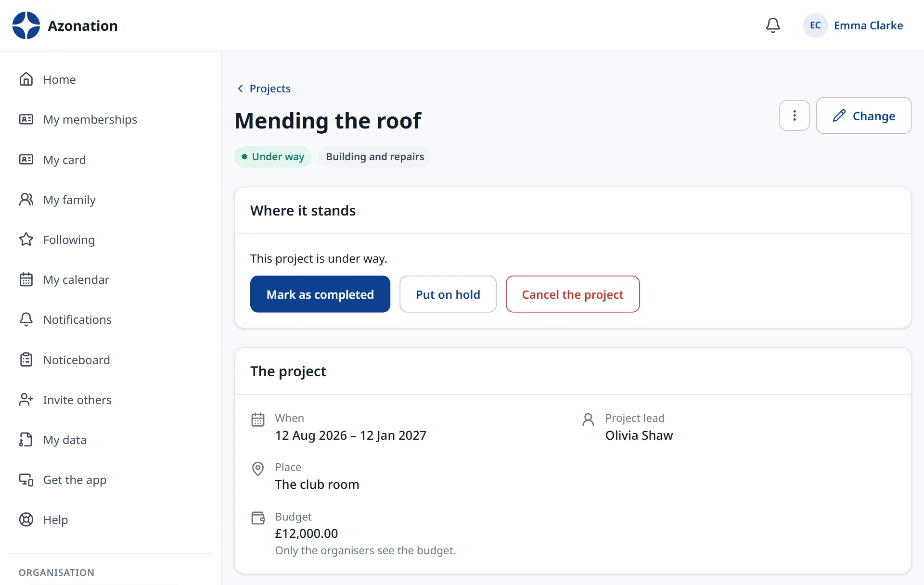This screenshot has height=585, width=924.
Task: Open the three-dot more options menu
Action: click(x=795, y=115)
